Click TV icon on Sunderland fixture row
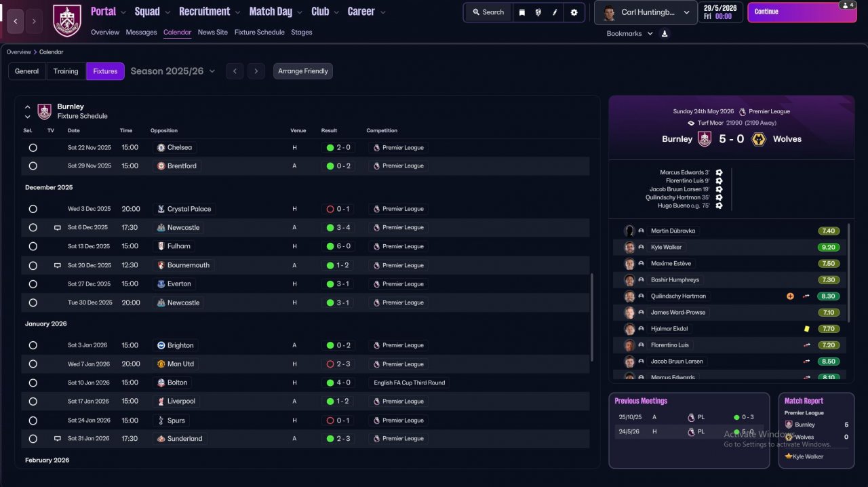The width and height of the screenshot is (868, 487). pyautogui.click(x=57, y=439)
